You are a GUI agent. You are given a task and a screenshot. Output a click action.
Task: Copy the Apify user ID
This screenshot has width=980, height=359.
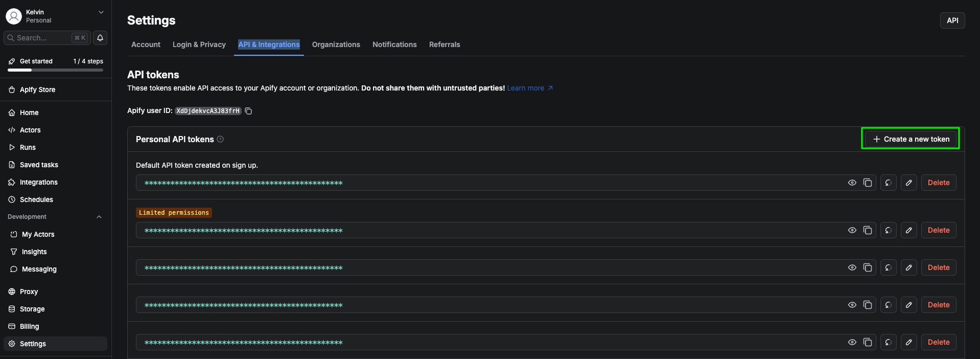coord(248,111)
